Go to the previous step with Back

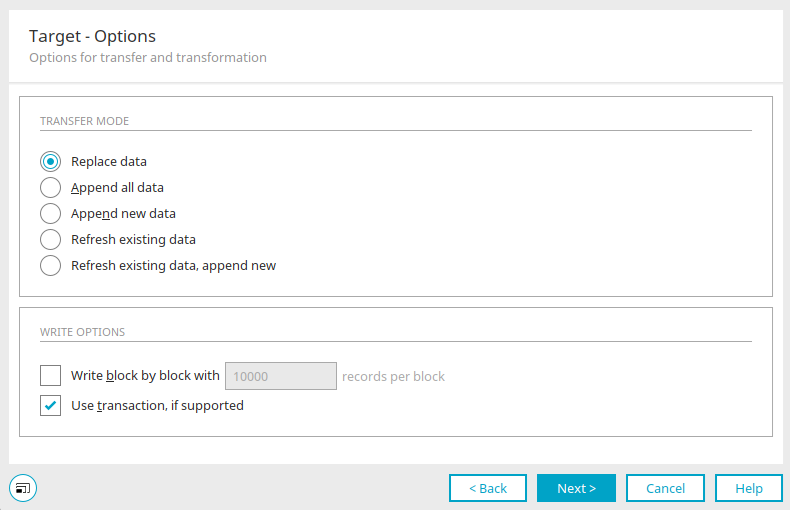[488, 488]
